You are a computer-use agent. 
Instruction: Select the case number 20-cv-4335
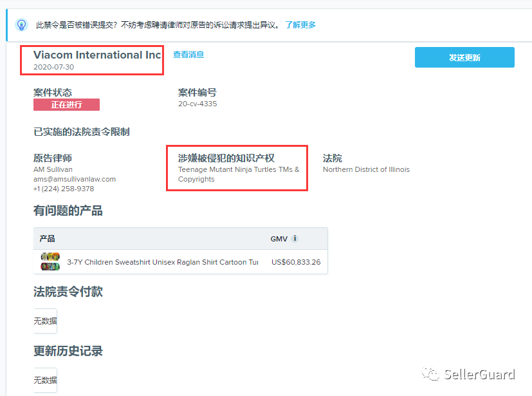[x=197, y=102]
